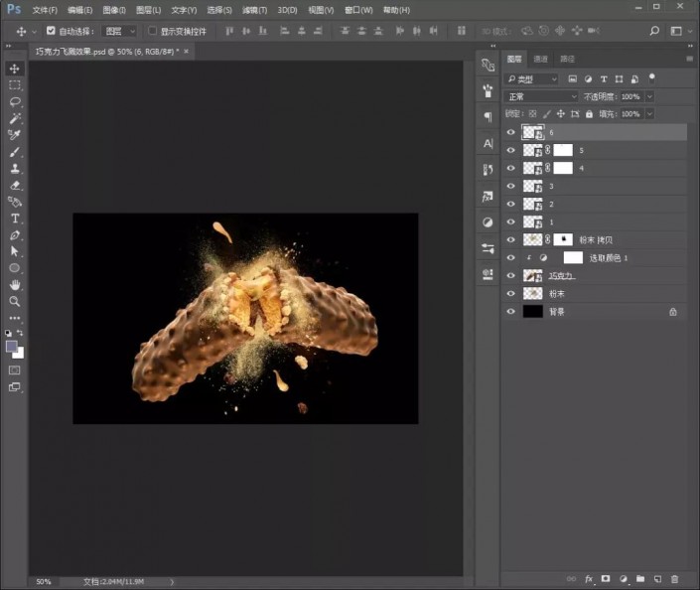This screenshot has width=700, height=590.
Task: Select the Brush tool
Action: click(x=14, y=152)
